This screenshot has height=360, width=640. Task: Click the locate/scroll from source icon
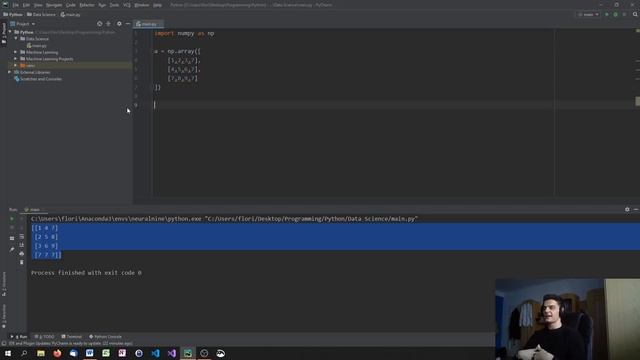(100, 24)
